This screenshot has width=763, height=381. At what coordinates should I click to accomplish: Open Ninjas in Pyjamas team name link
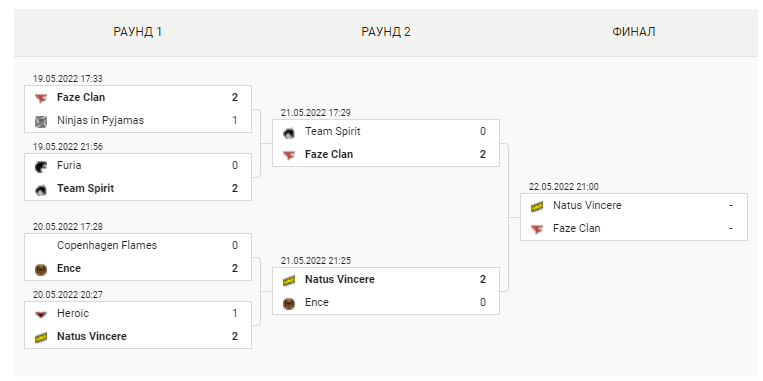(100, 120)
